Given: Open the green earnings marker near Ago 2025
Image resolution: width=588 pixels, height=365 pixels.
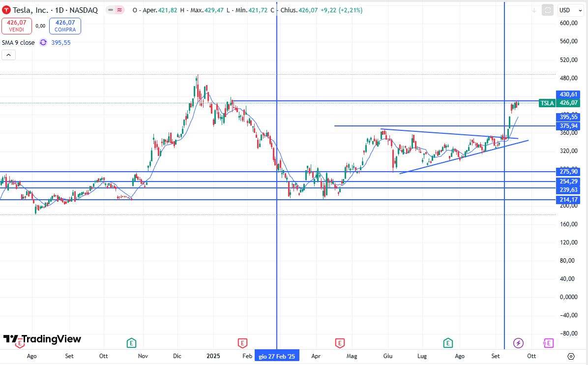Looking at the screenshot, I should (448, 342).
